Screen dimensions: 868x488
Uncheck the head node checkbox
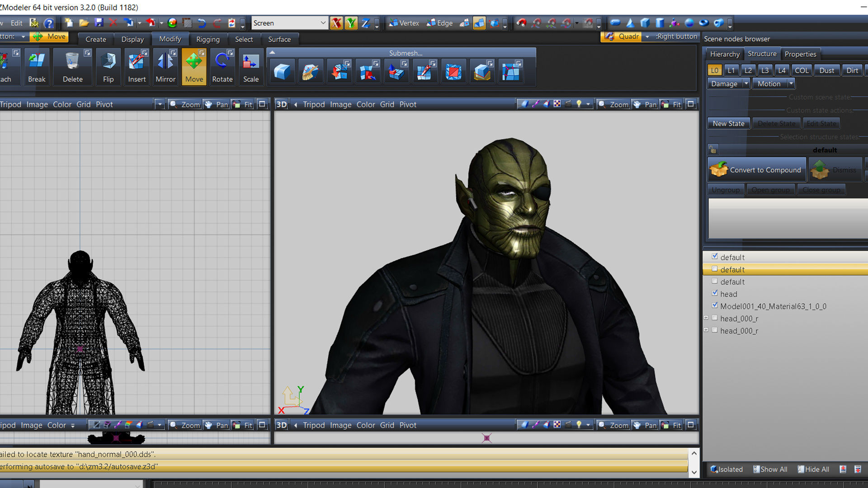point(715,293)
